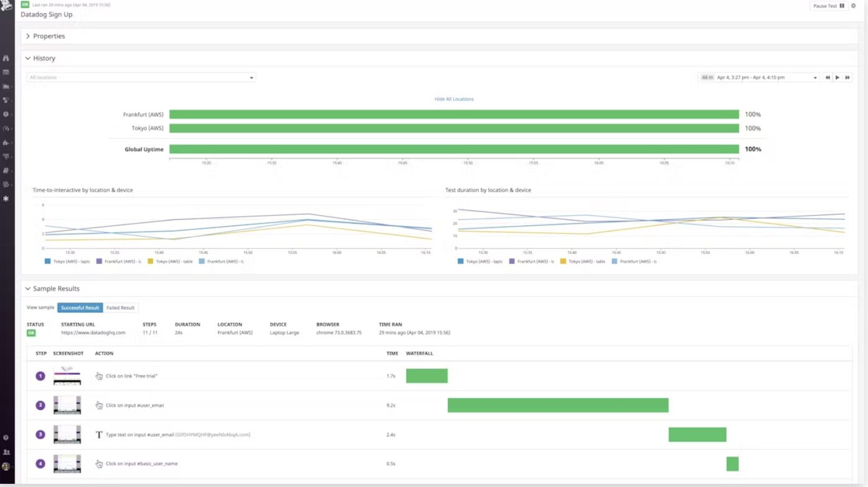Image resolution: width=868 pixels, height=487 pixels.
Task: Open the help question mark icon in sidebar
Action: coord(6,438)
